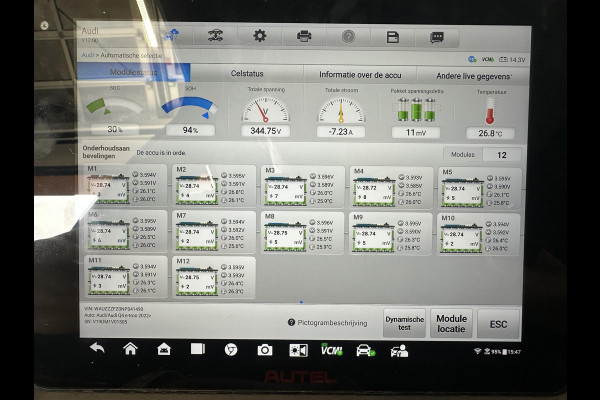Switch to Celstatus tab
Viewport: 600px width, 400px height.
(x=247, y=73)
